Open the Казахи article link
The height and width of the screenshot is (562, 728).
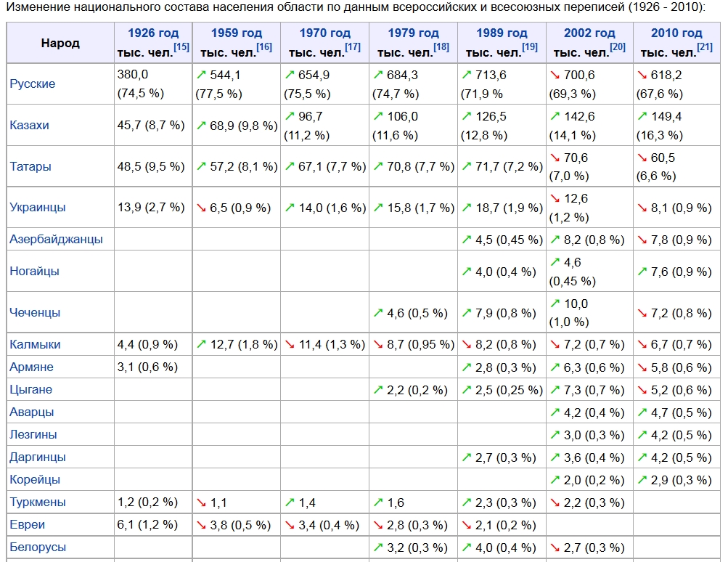click(30, 126)
